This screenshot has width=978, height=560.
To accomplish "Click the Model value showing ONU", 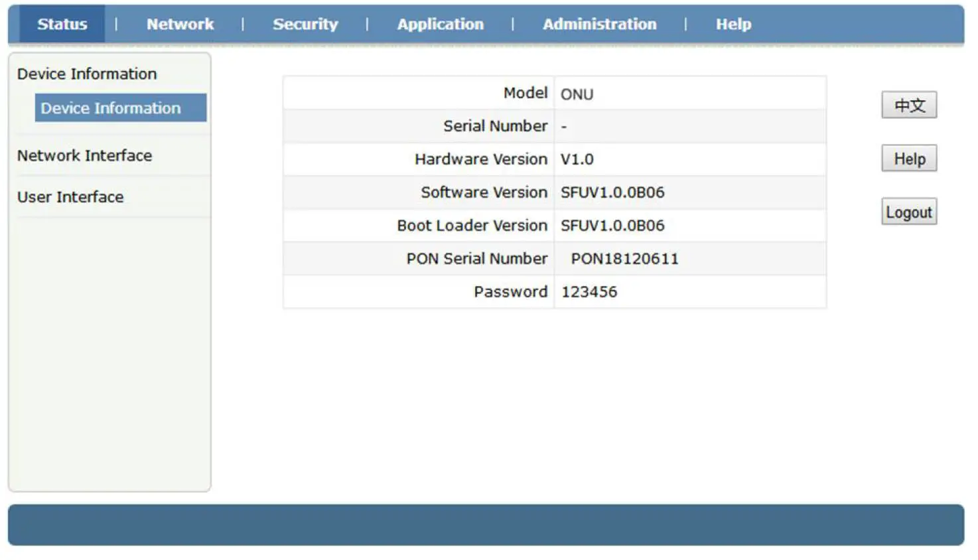I will pyautogui.click(x=577, y=94).
